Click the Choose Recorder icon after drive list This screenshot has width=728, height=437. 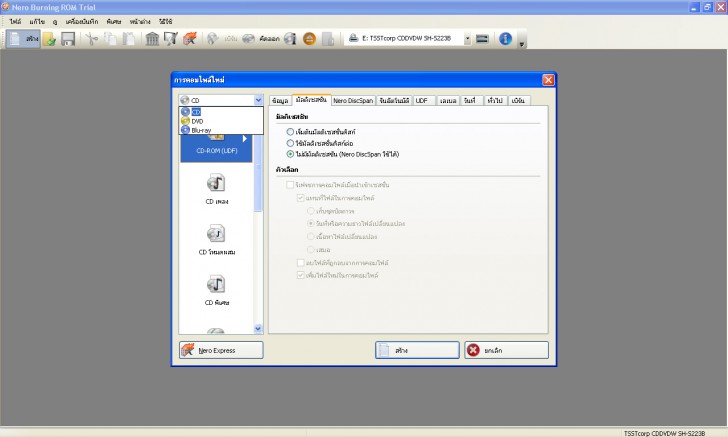[x=482, y=39]
